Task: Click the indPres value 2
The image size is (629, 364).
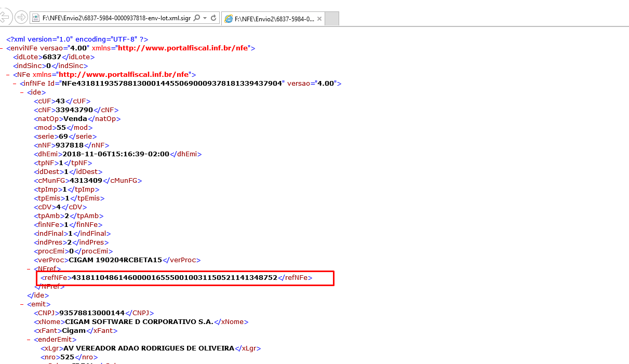Action: [x=70, y=242]
